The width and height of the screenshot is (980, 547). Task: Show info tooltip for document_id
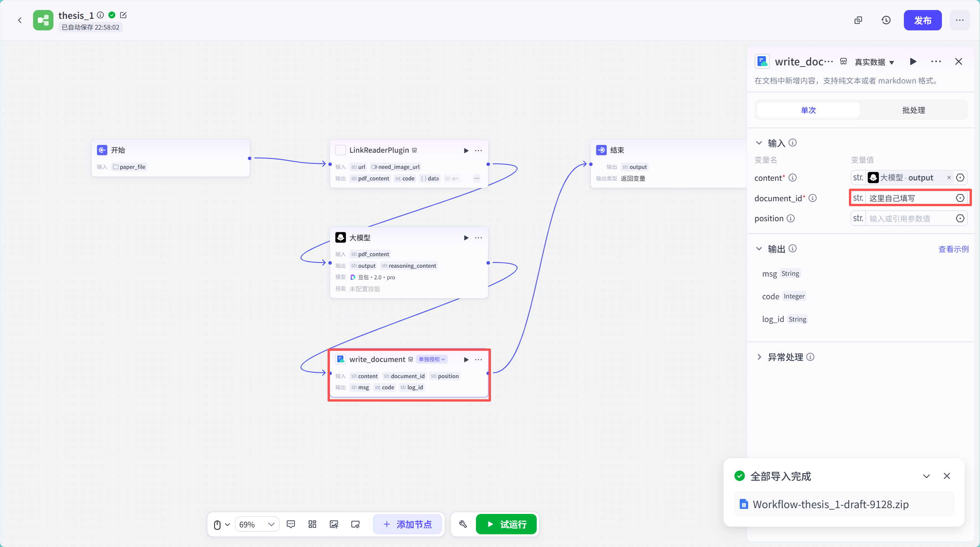click(x=812, y=198)
